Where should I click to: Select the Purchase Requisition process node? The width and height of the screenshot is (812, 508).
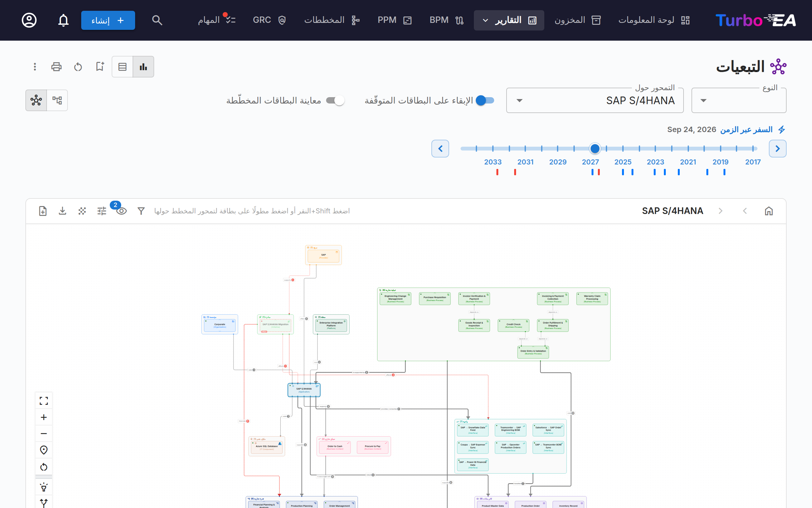click(435, 299)
